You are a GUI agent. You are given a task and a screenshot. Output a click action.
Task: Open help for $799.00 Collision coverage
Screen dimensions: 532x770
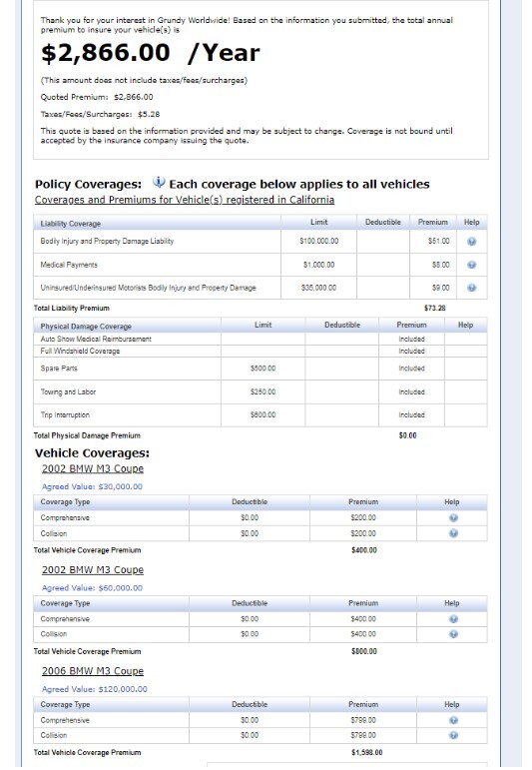453,736
